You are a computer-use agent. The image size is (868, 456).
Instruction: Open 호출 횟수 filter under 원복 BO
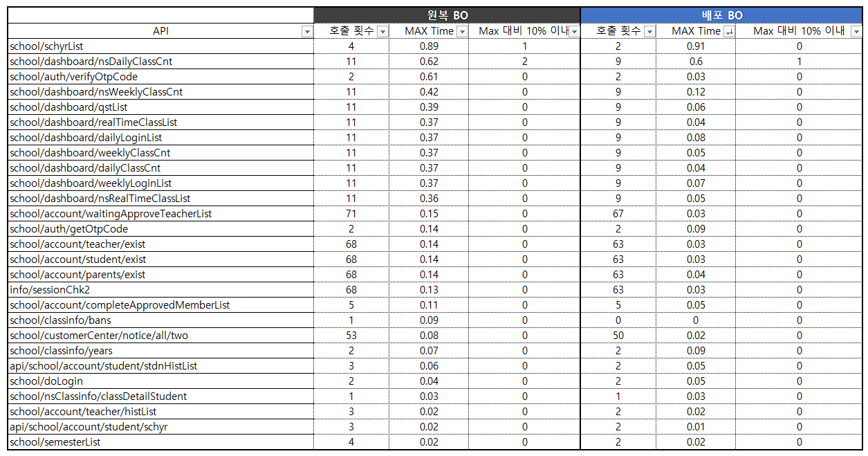pos(382,32)
